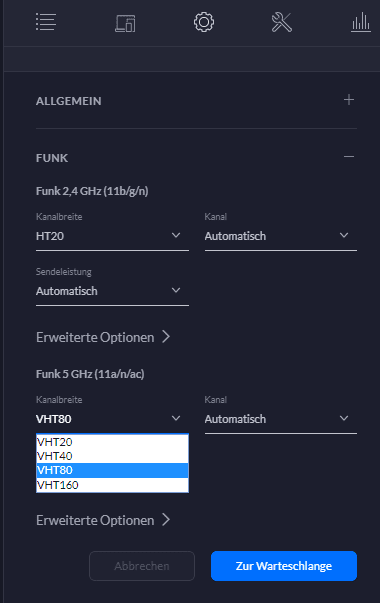The image size is (380, 603).
Task: Expand Erweiterte Optionen under 5 GHz radio
Action: pyautogui.click(x=103, y=520)
